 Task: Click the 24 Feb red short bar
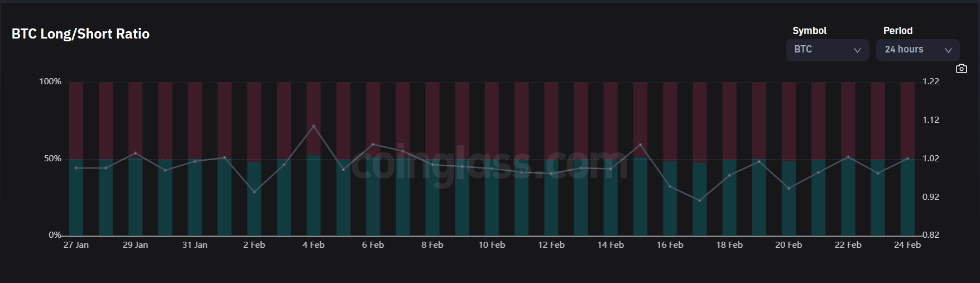coord(907,121)
